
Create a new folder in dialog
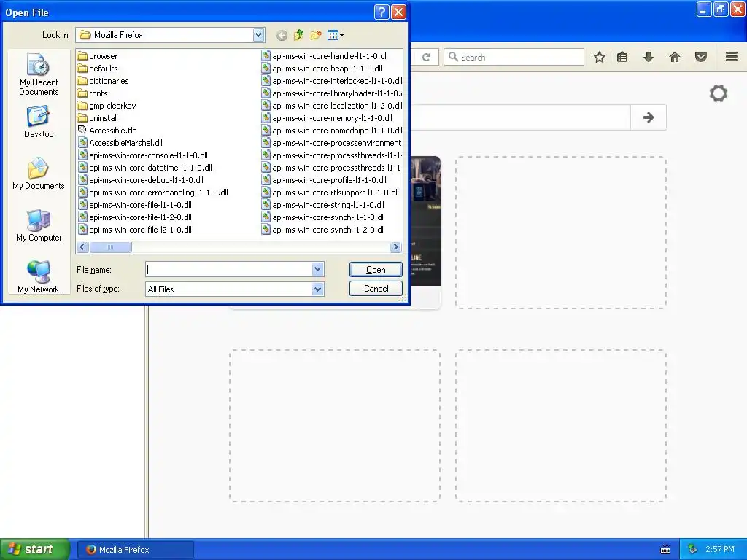(315, 35)
